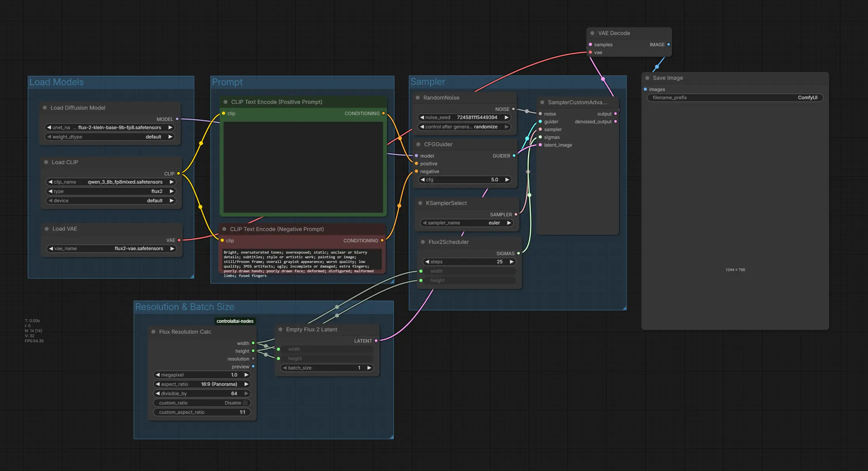Click the Resolution & Batch Size group title
The image size is (868, 471).
(x=184, y=307)
